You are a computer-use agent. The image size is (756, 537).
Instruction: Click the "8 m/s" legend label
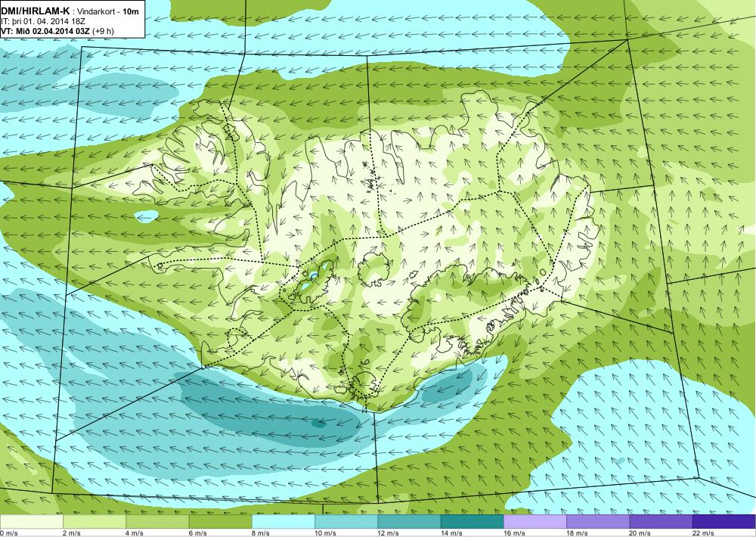[x=261, y=533]
